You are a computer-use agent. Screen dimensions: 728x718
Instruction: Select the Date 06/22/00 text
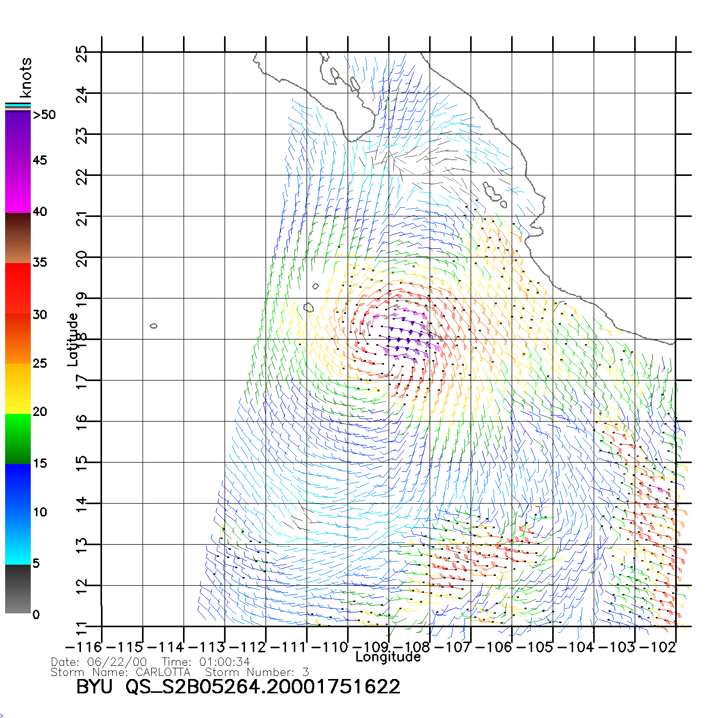(99, 662)
